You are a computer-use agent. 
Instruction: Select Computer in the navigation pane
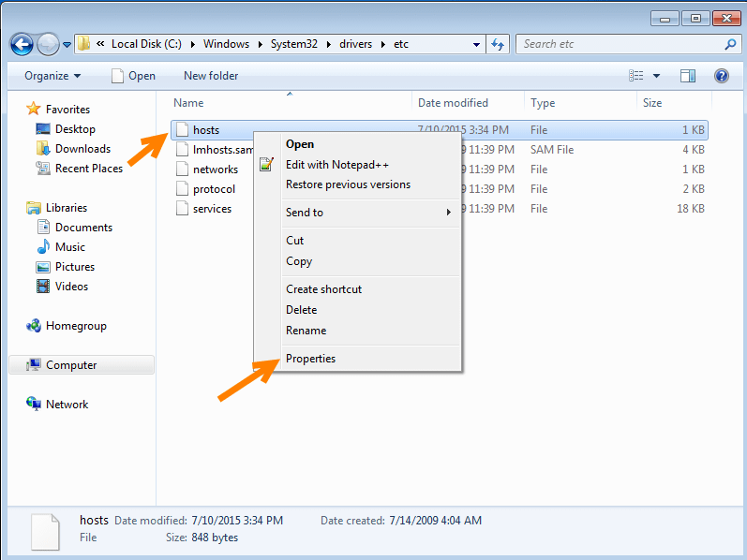tap(71, 365)
